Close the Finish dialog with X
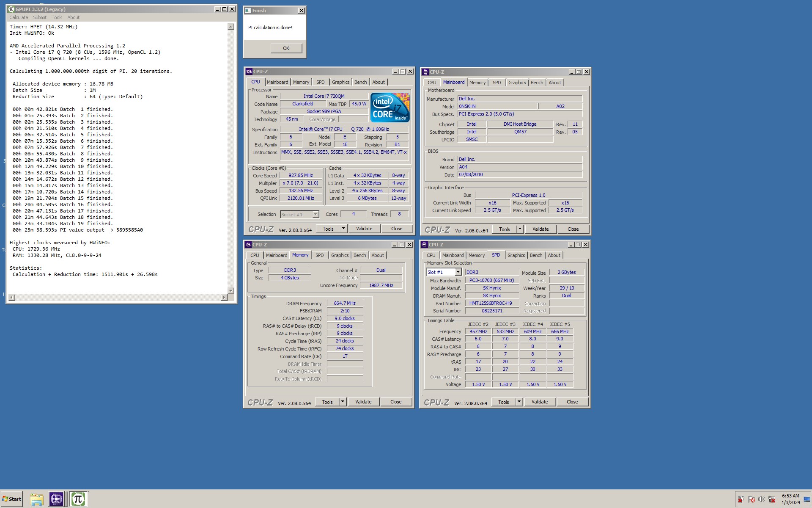This screenshot has height=508, width=812. click(x=301, y=11)
